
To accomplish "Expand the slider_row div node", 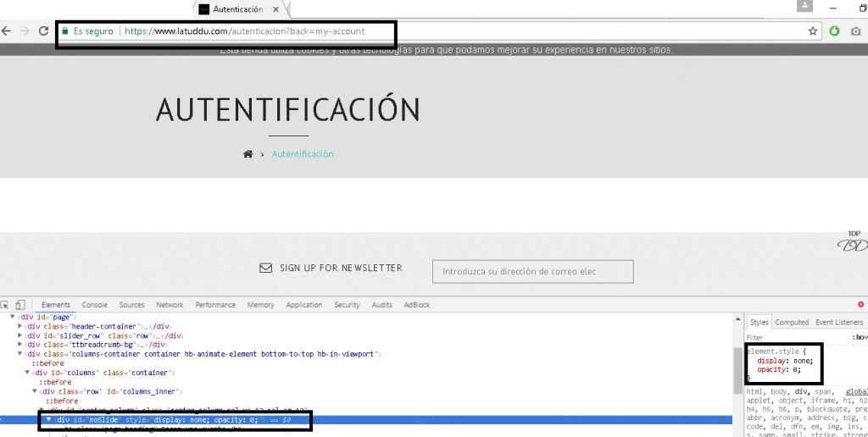I will [20, 335].
